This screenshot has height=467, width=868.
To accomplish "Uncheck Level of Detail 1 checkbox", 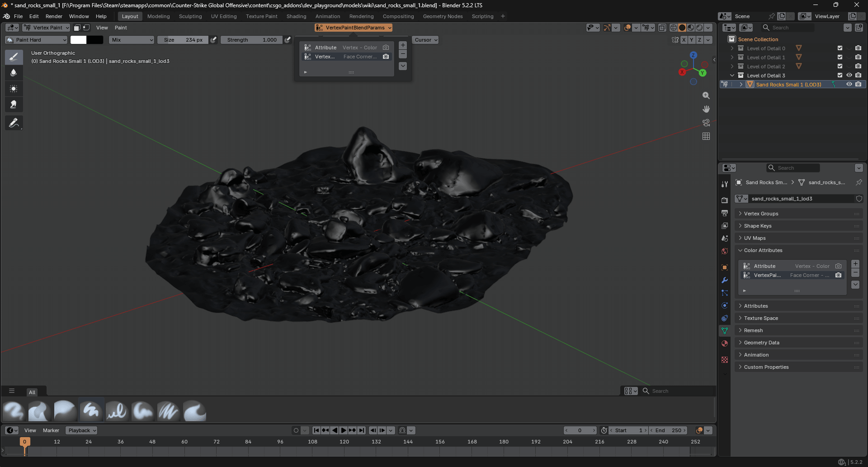I will 840,57.
